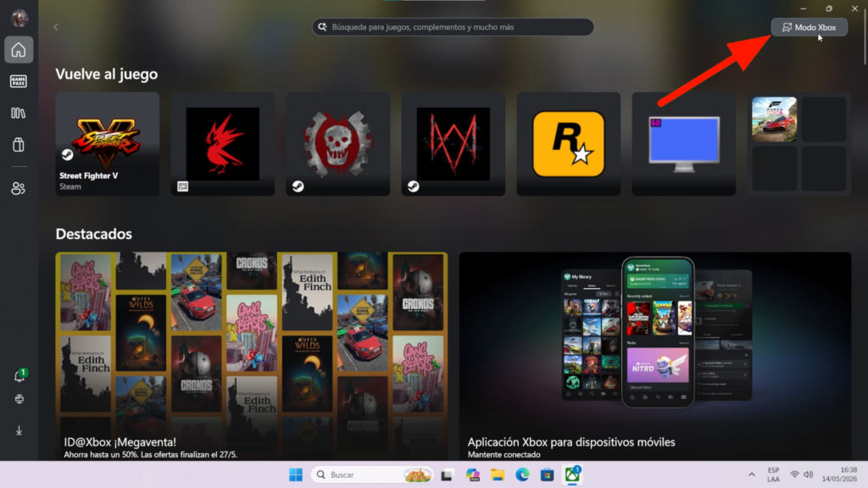Screen dimensions: 868x488
Task: Open the downloads arrow in sidebar
Action: click(19, 430)
